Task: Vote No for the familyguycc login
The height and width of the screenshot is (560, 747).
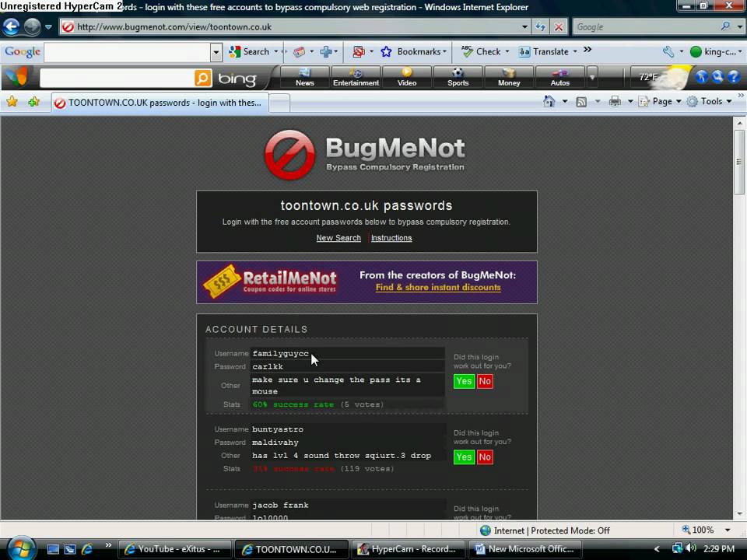Action: pos(485,381)
